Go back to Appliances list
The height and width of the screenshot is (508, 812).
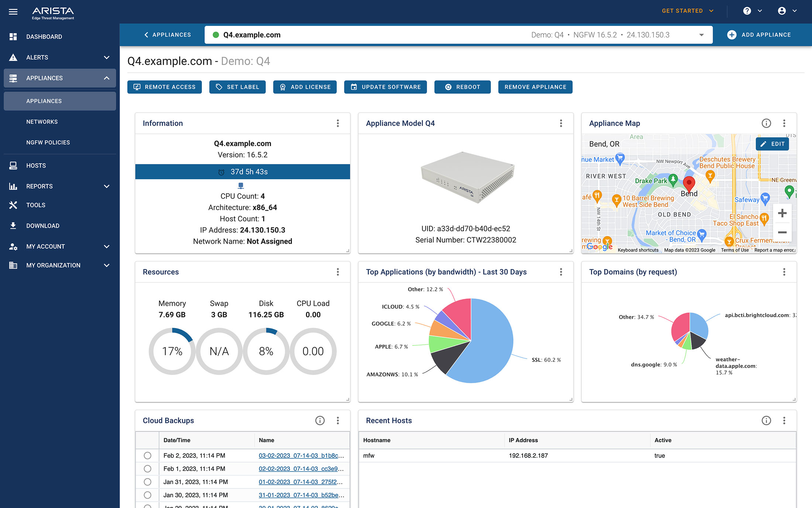167,35
